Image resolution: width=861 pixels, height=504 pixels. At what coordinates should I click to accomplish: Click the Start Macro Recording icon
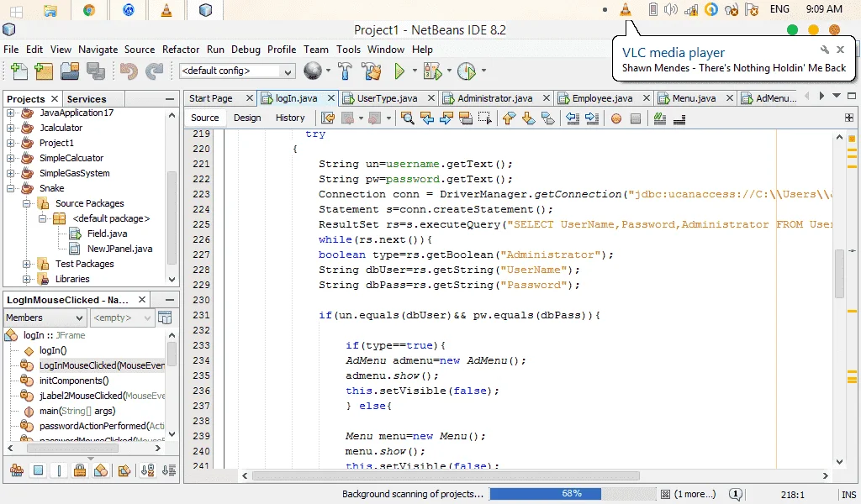616,118
